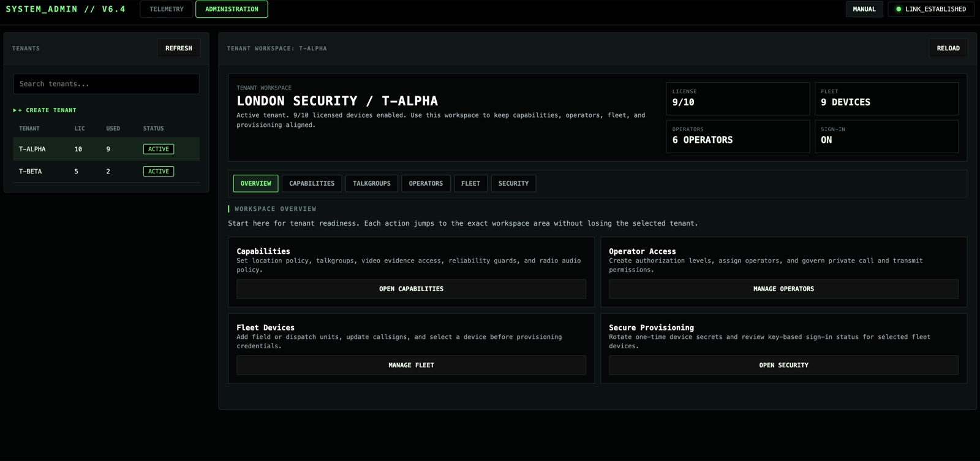
Task: Click the Sign-In ON stat card
Action: pyautogui.click(x=886, y=136)
